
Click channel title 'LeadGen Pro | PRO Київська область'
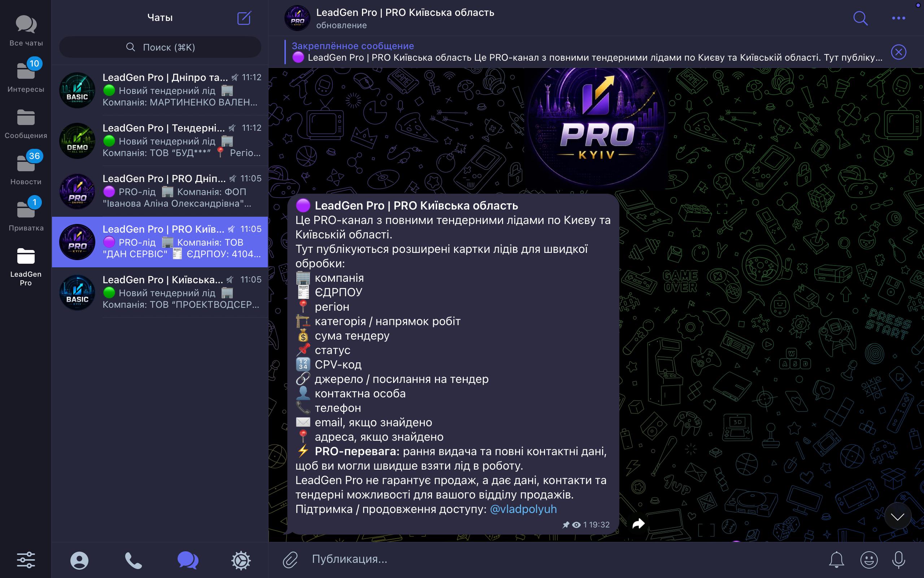(x=405, y=13)
